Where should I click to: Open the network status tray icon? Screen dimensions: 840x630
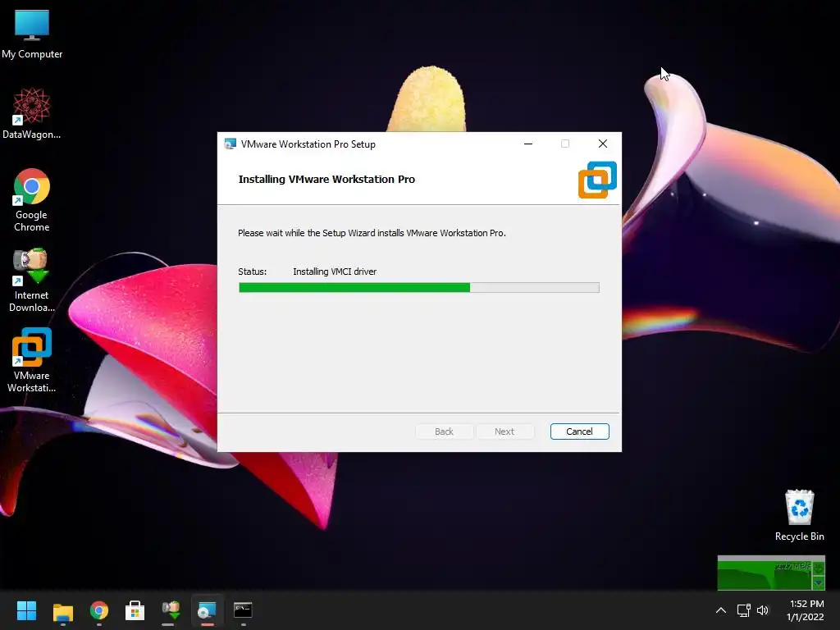(743, 610)
